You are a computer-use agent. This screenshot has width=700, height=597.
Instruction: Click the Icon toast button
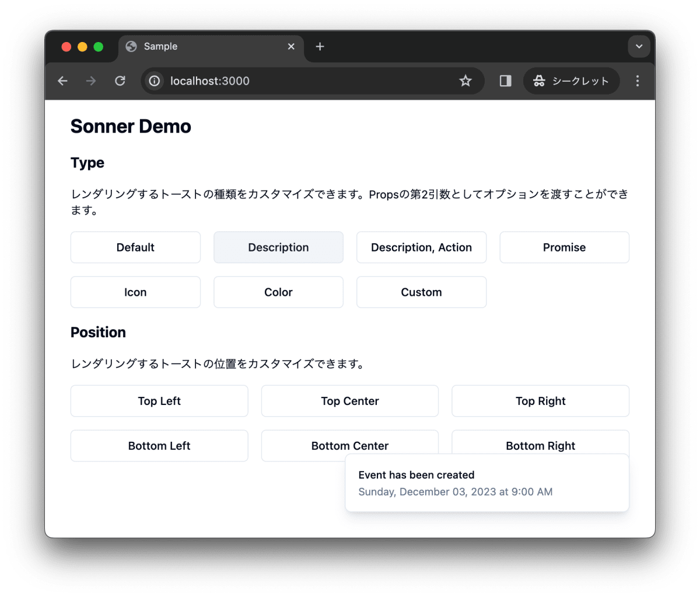135,292
